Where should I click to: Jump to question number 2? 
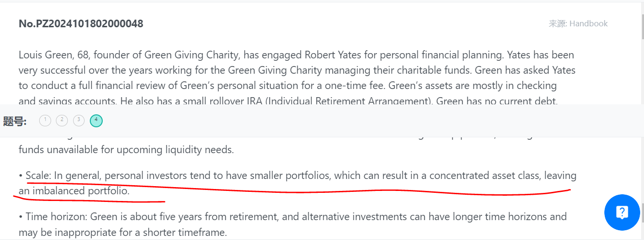(62, 121)
